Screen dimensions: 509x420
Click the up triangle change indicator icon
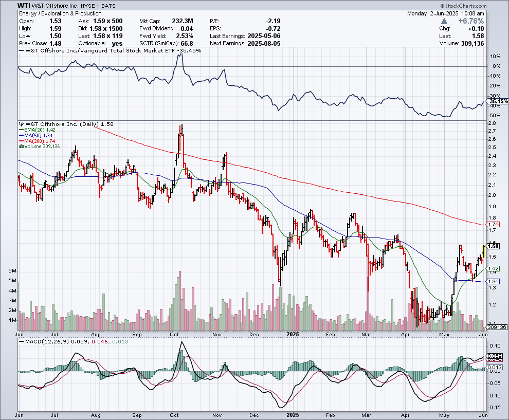coord(444,21)
